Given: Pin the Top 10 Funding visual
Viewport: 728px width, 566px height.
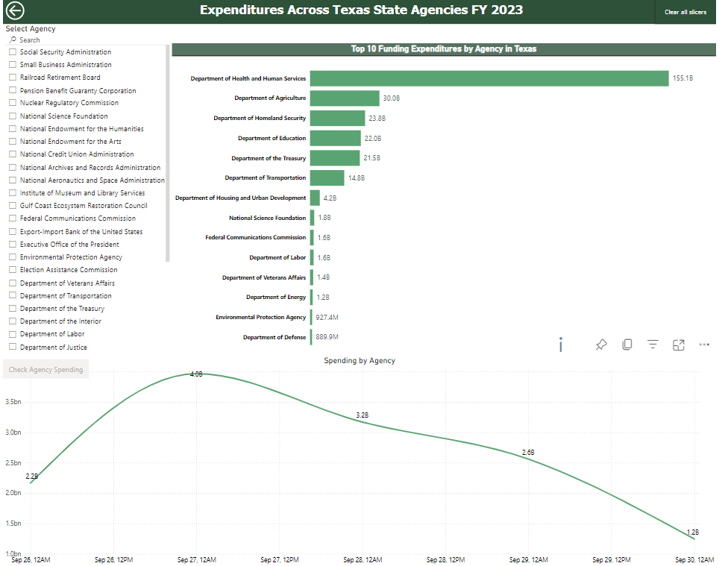Looking at the screenshot, I should pyautogui.click(x=601, y=345).
